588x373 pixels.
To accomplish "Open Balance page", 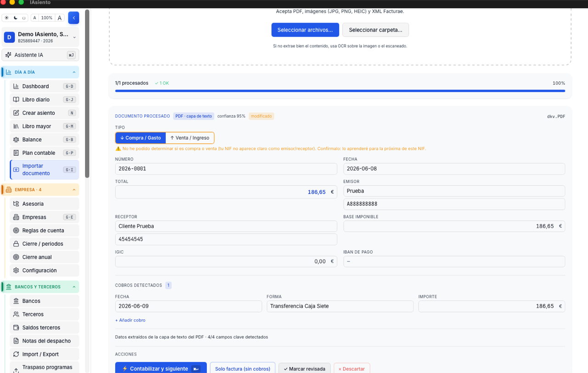I will tap(44, 140).
